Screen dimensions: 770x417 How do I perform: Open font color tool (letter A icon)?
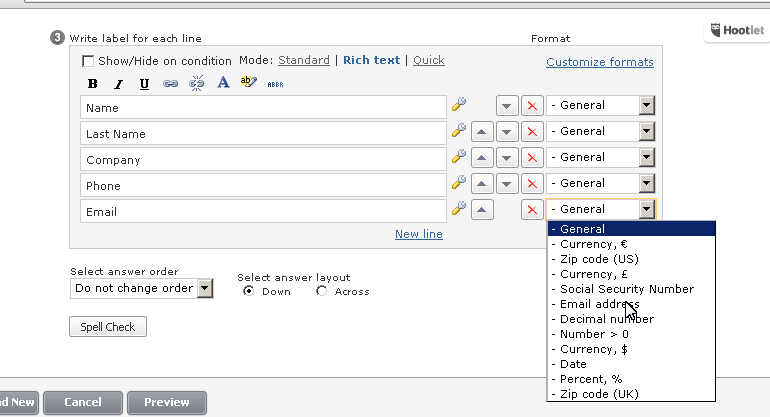223,83
